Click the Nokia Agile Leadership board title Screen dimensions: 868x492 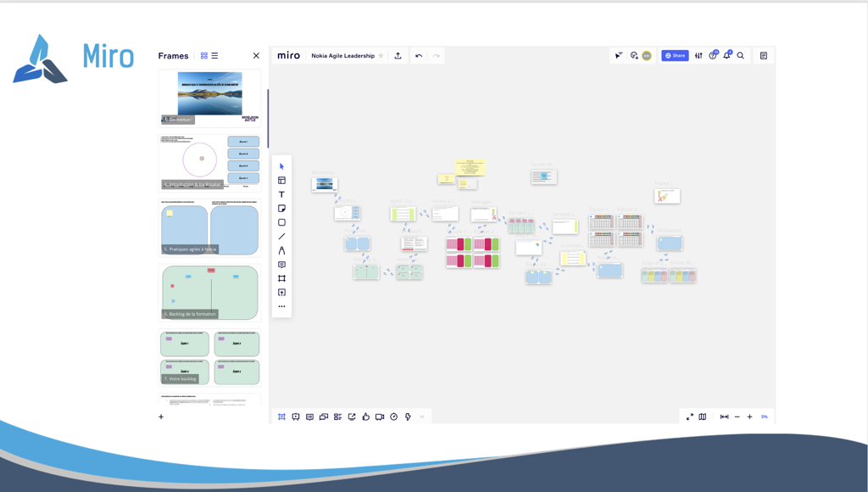click(x=342, y=56)
